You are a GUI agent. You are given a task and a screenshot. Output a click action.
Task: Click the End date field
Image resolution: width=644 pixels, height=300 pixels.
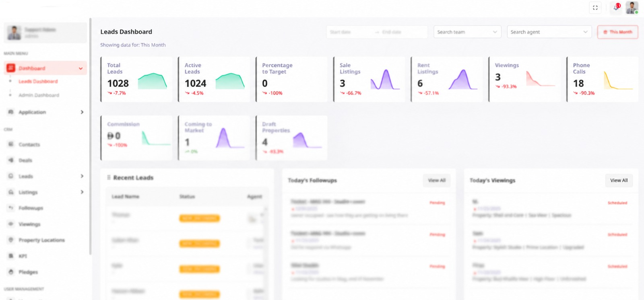400,32
